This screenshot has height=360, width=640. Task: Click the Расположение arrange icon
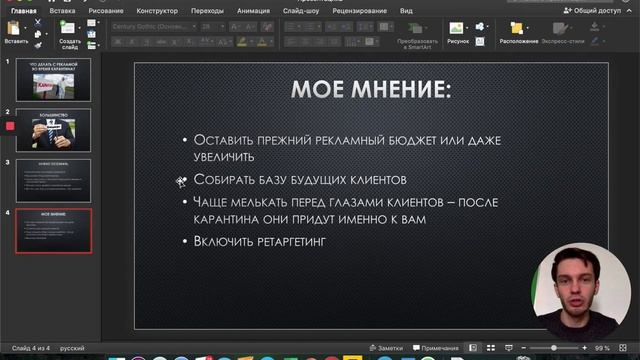pyautogui.click(x=517, y=28)
